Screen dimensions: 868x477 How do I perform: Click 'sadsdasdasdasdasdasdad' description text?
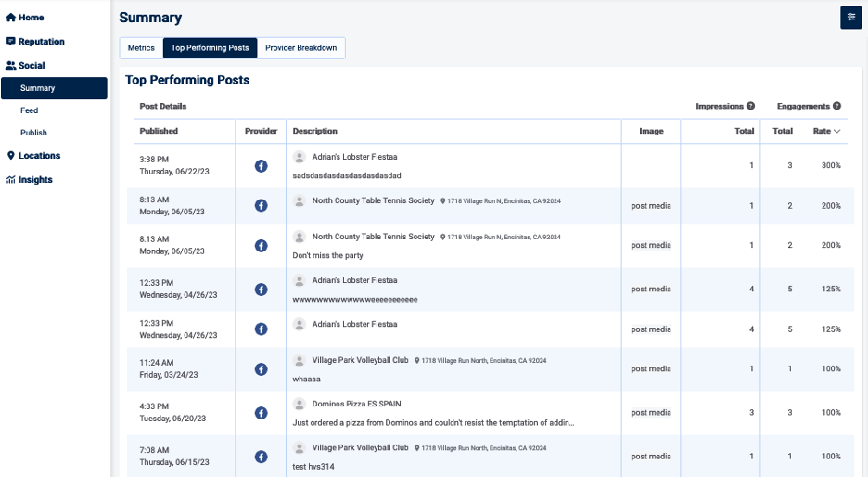347,175
